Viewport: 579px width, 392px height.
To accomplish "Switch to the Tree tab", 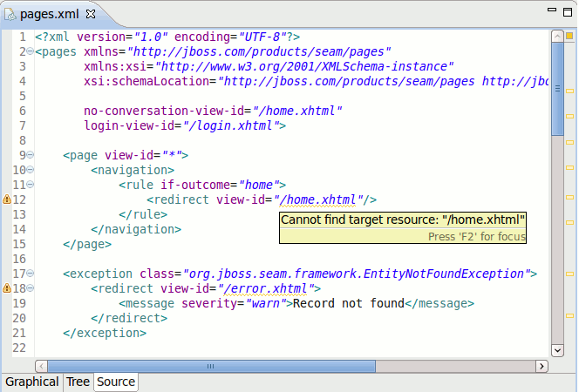I will click(x=78, y=382).
